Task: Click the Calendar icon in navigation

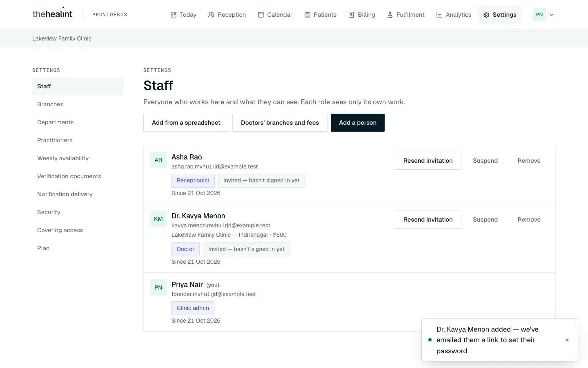Action: click(261, 15)
